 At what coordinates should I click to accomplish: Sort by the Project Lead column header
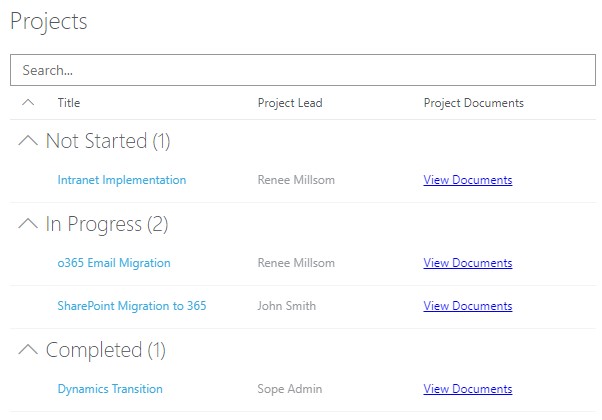click(290, 103)
